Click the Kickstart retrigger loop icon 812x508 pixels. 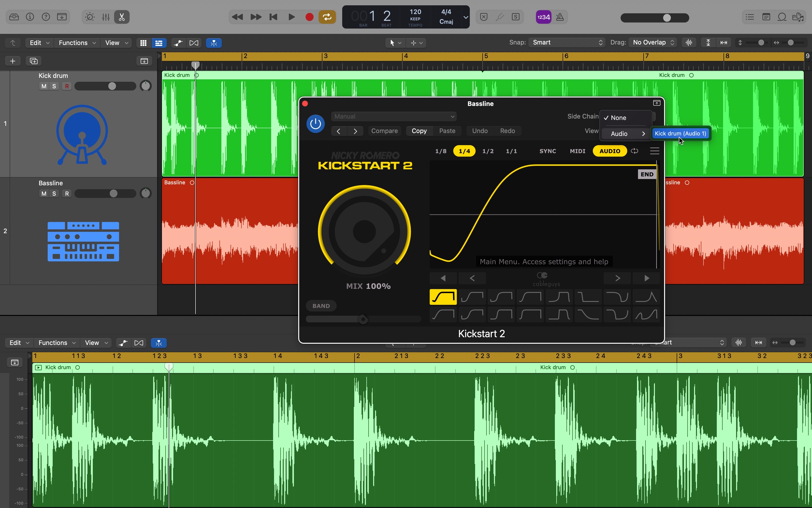(635, 151)
